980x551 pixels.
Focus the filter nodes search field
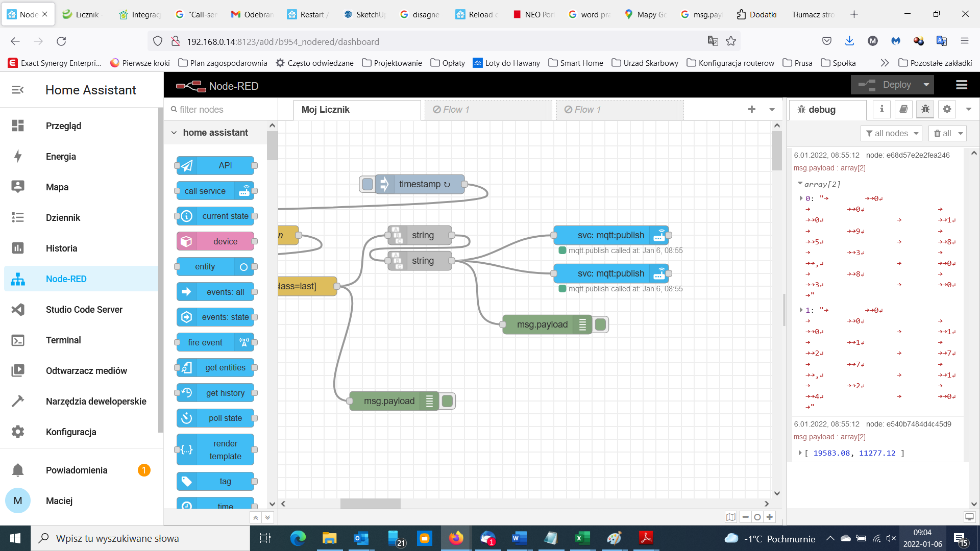(x=220, y=109)
